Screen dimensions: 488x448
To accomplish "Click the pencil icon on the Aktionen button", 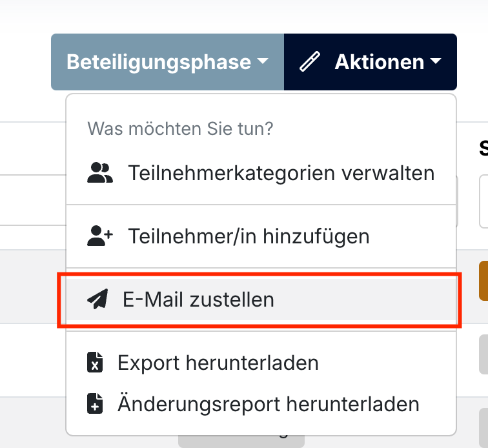I will pos(310,61).
